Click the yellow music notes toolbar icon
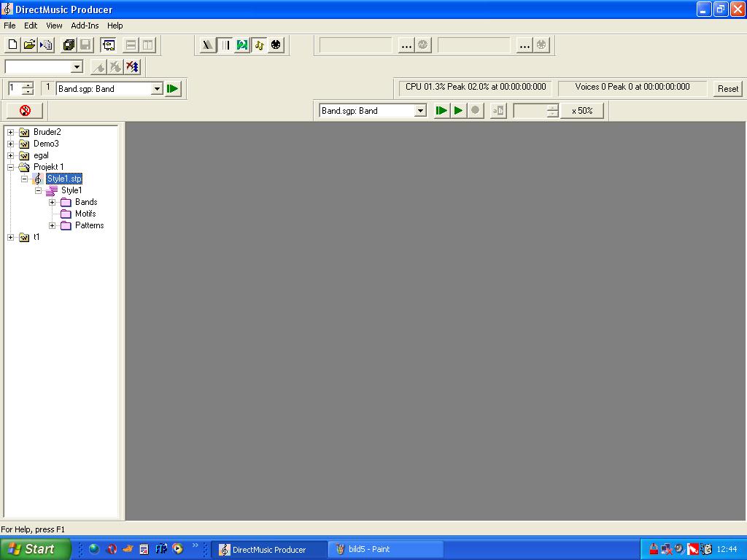747x560 pixels. click(259, 45)
